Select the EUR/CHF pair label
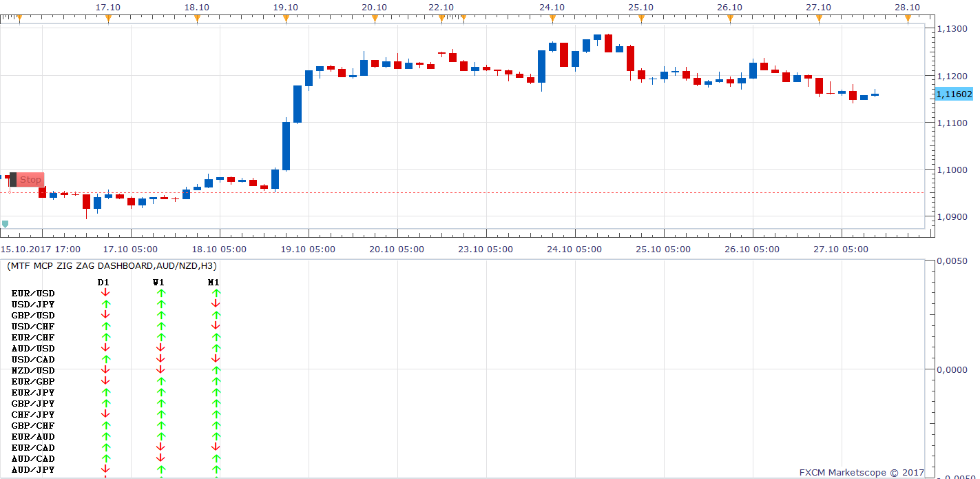The height and width of the screenshot is (479, 980). 33,337
